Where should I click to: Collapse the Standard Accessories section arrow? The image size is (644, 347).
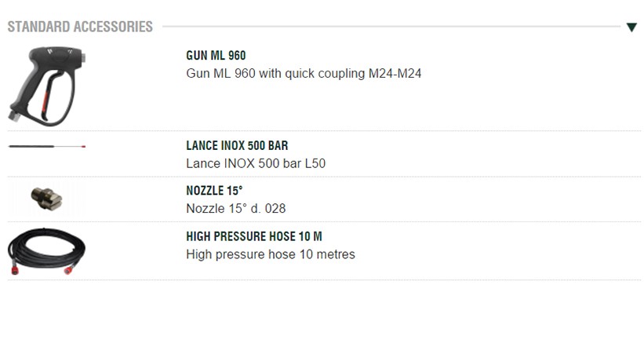pyautogui.click(x=631, y=27)
